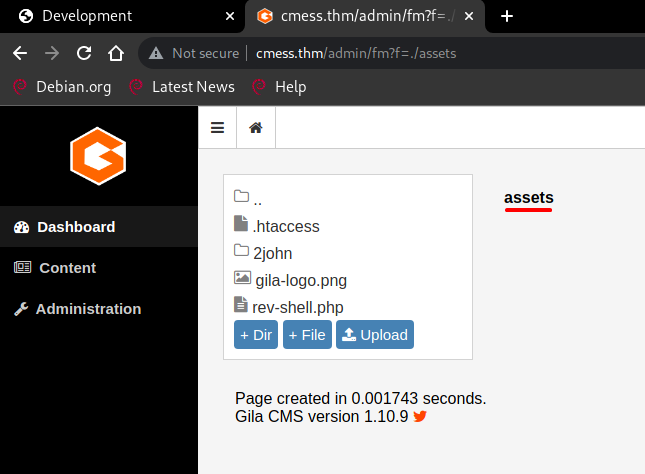Go back with the back arrow

pyautogui.click(x=20, y=53)
